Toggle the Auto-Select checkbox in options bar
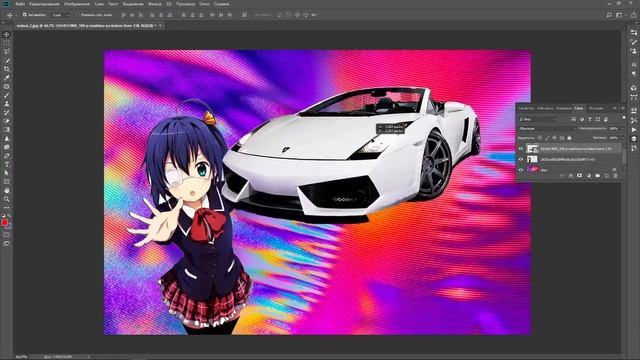This screenshot has width=640, height=360. point(24,15)
